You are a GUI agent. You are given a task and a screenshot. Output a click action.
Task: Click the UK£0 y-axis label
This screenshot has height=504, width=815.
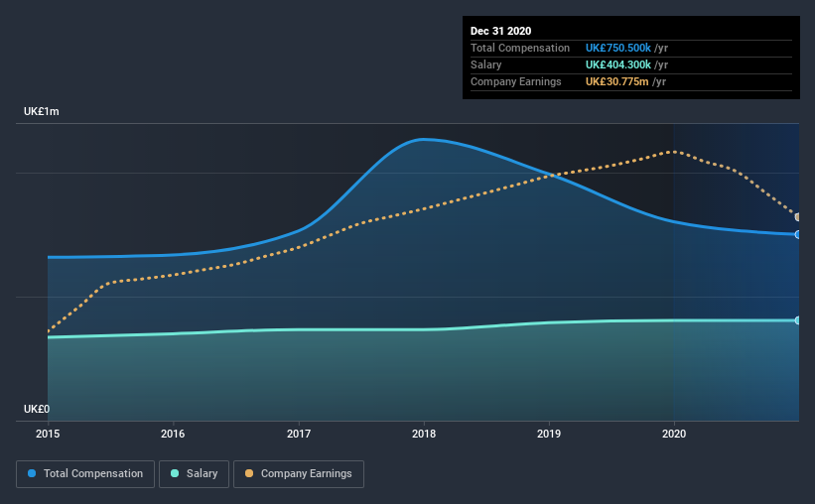click(37, 409)
